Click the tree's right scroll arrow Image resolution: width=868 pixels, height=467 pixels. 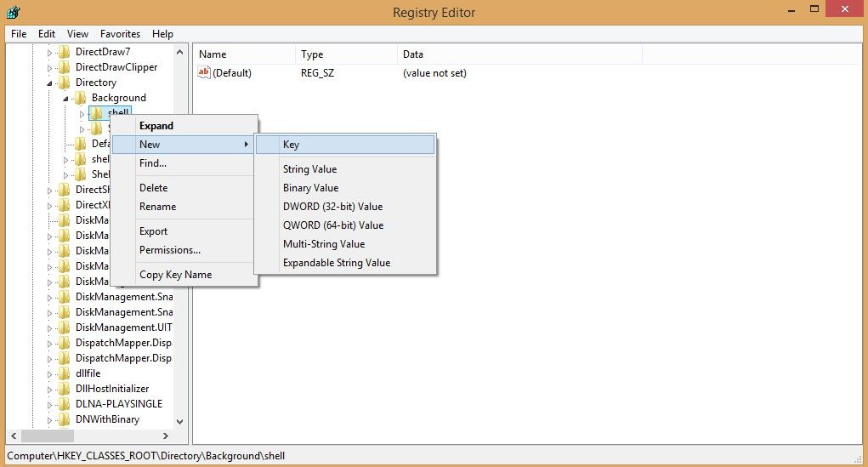tap(166, 436)
